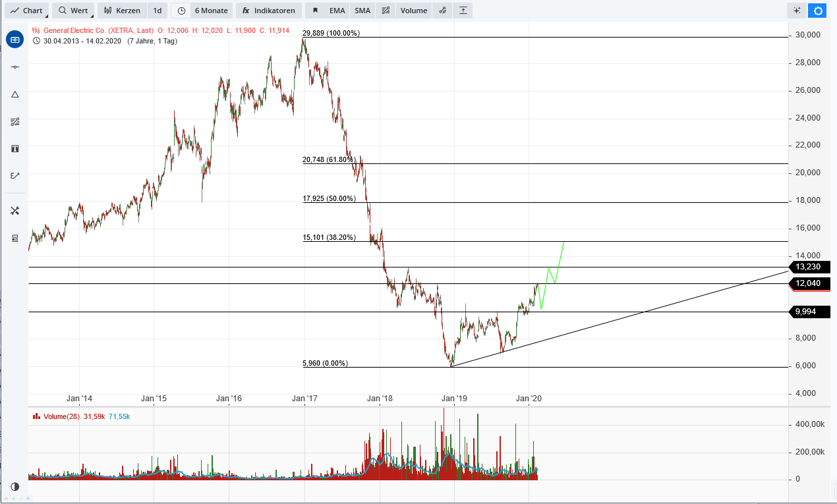
Task: Select the triangle shape drawing tool
Action: point(14,94)
